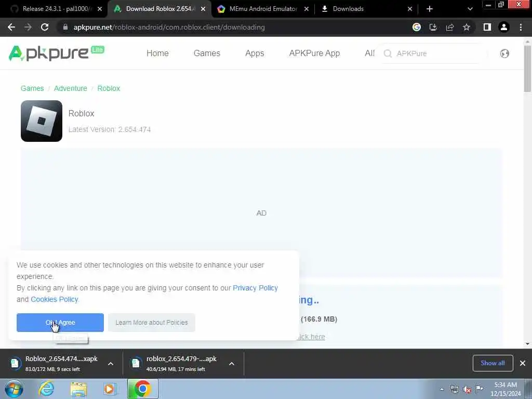This screenshot has width=532, height=399.
Task: View site security lock info
Action: click(65, 27)
